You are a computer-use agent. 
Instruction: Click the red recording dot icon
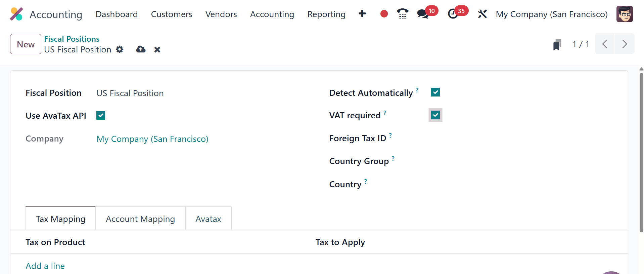pos(384,14)
